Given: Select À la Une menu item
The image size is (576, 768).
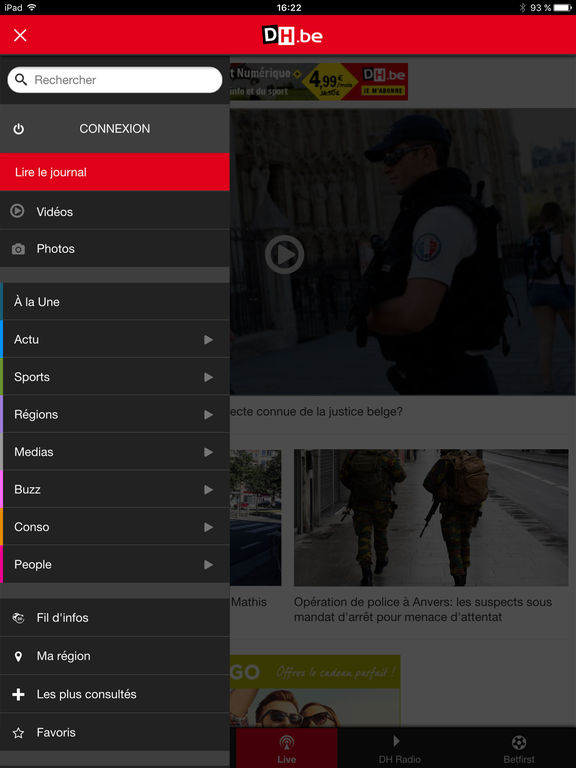Looking at the screenshot, I should point(115,302).
